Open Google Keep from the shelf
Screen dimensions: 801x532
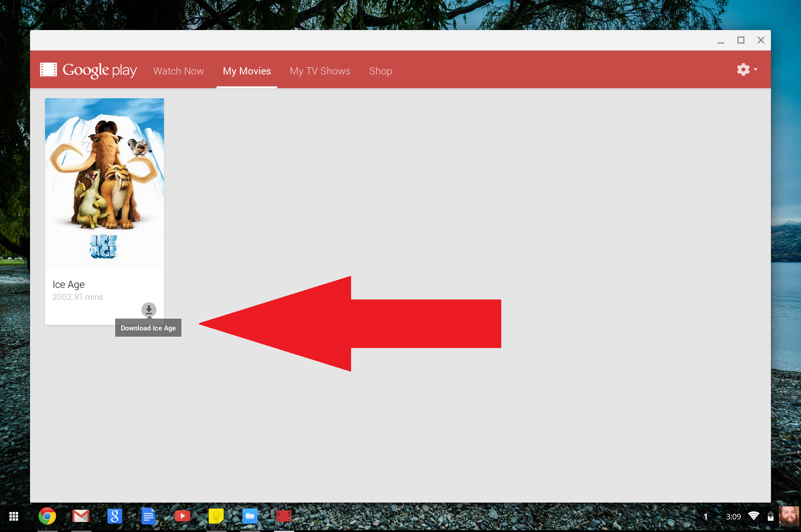pyautogui.click(x=216, y=516)
